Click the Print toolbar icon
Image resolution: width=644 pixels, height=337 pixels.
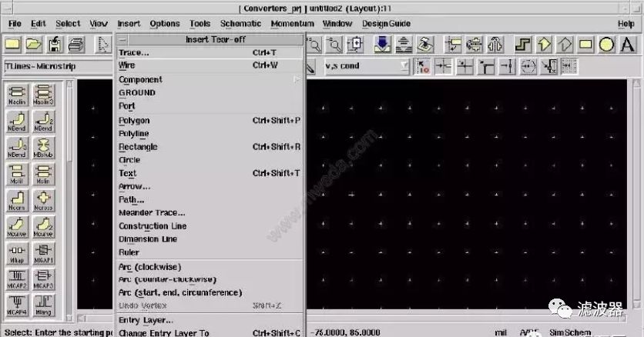76,45
